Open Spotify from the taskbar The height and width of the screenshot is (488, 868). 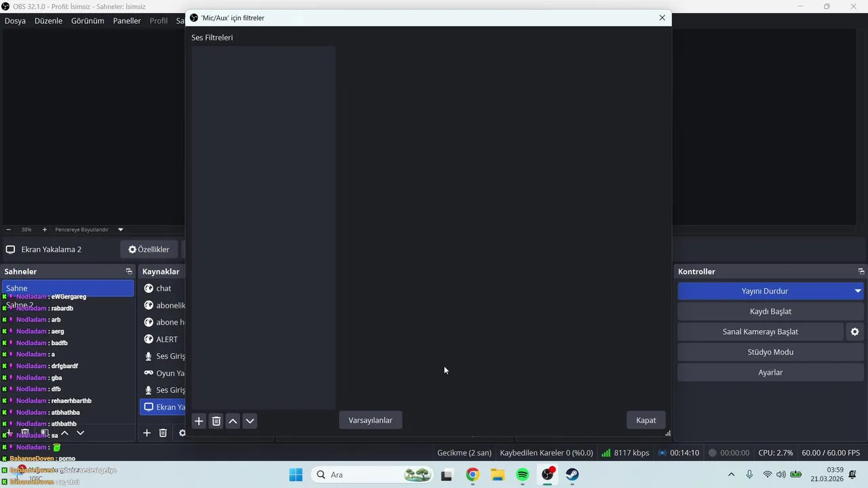click(522, 474)
